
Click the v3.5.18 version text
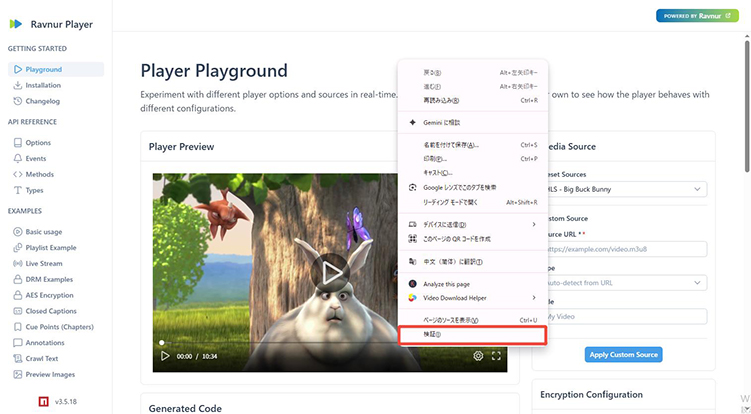(x=66, y=402)
